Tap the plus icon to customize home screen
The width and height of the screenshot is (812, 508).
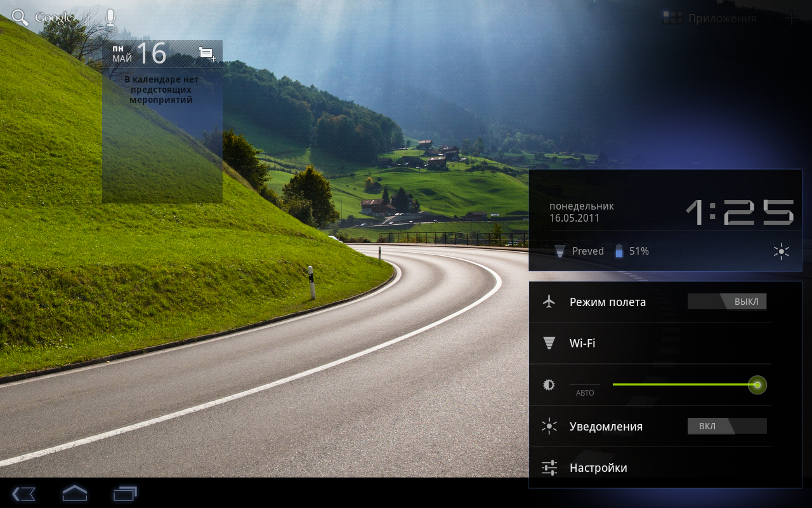coord(791,18)
